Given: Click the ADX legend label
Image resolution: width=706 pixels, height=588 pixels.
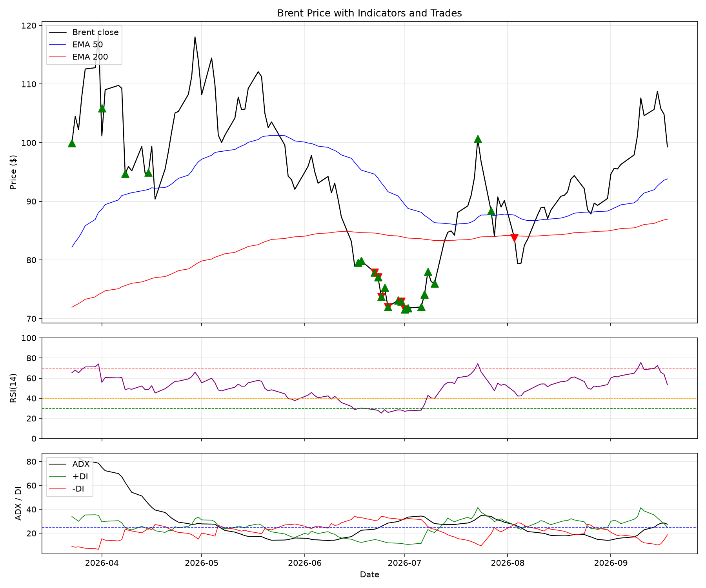Looking at the screenshot, I should pos(81,465).
